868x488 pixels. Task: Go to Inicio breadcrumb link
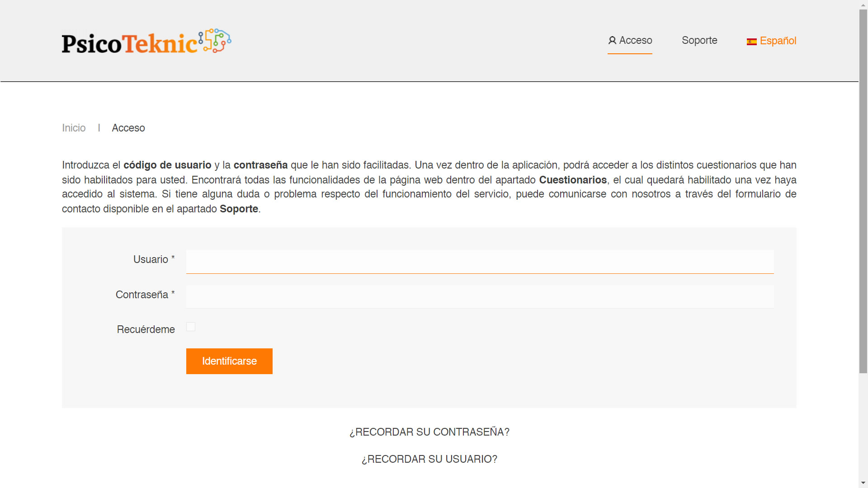pos(74,128)
